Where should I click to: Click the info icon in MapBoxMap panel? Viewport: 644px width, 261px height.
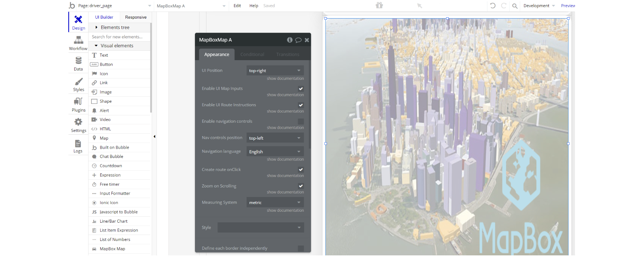290,40
